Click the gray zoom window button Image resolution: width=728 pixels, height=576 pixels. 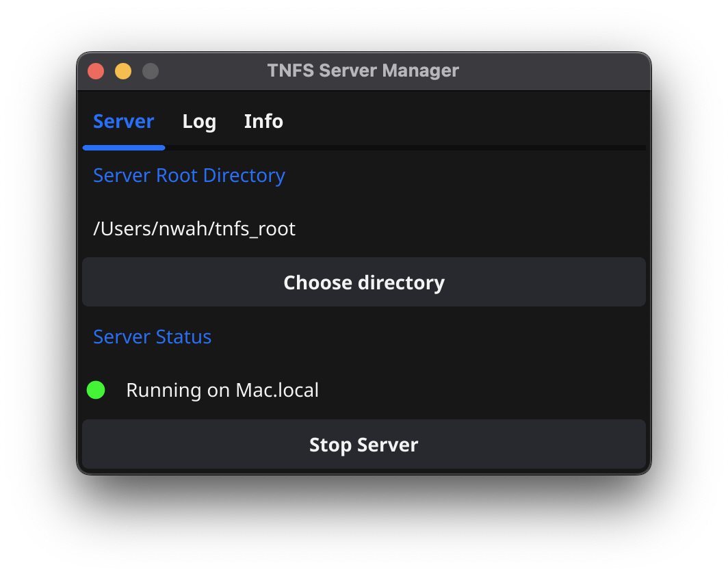(x=150, y=70)
